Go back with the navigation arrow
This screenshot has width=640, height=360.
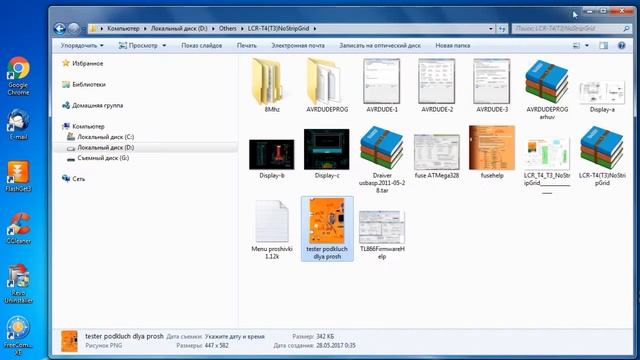[60, 28]
